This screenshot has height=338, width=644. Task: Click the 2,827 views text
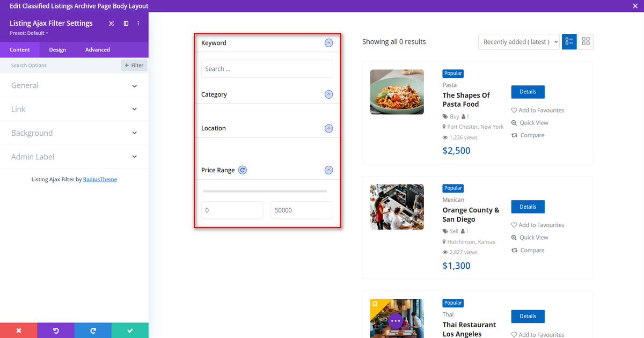click(x=460, y=252)
